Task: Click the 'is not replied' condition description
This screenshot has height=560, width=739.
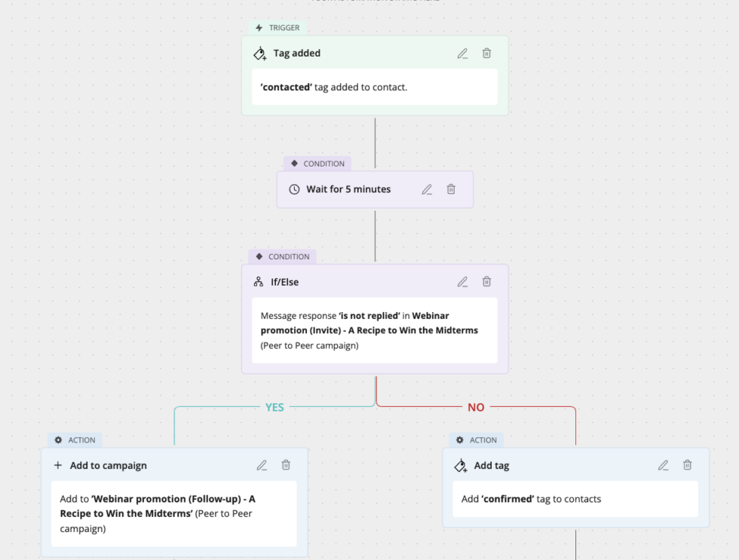Action: pyautogui.click(x=375, y=330)
